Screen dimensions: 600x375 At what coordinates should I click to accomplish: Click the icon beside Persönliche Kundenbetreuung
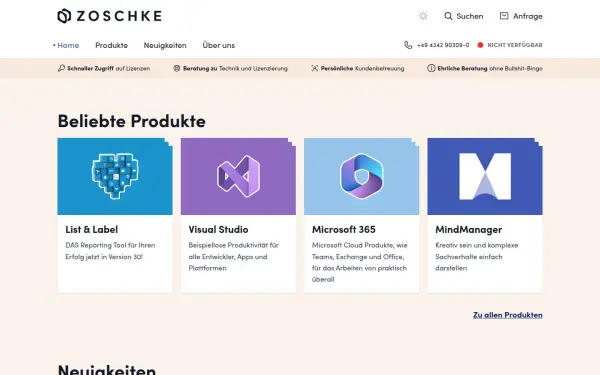315,68
